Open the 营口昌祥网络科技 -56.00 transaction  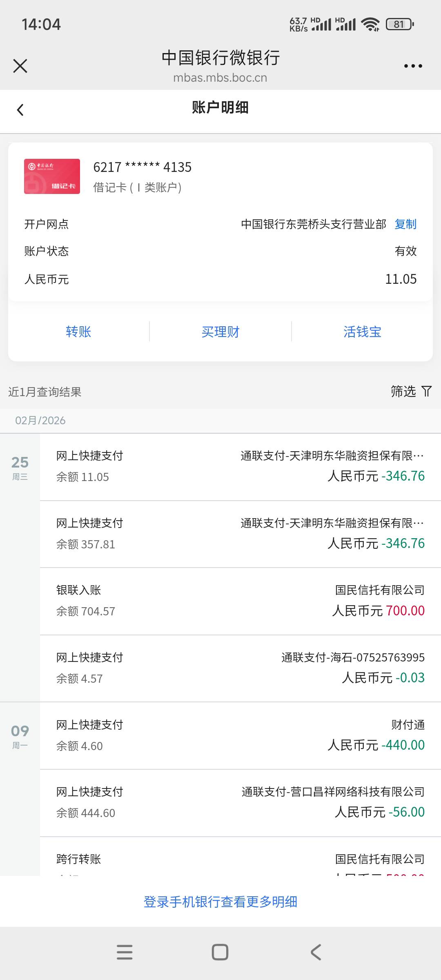[x=240, y=802]
